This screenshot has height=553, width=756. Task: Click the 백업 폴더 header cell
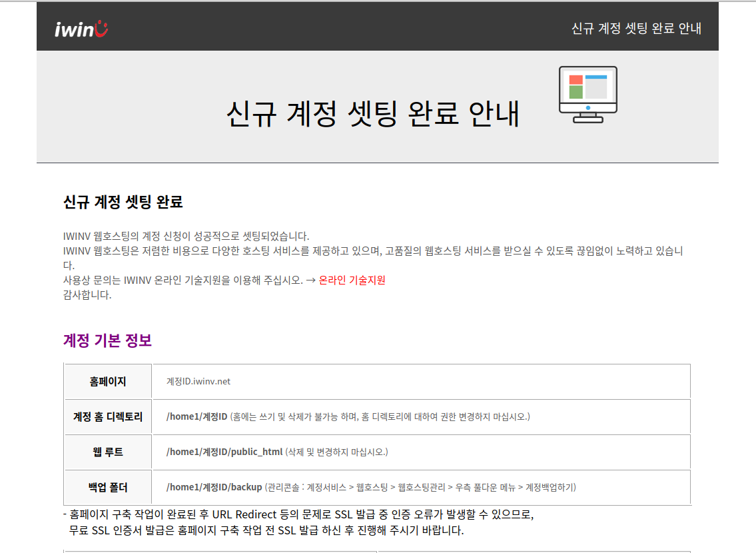click(x=108, y=488)
